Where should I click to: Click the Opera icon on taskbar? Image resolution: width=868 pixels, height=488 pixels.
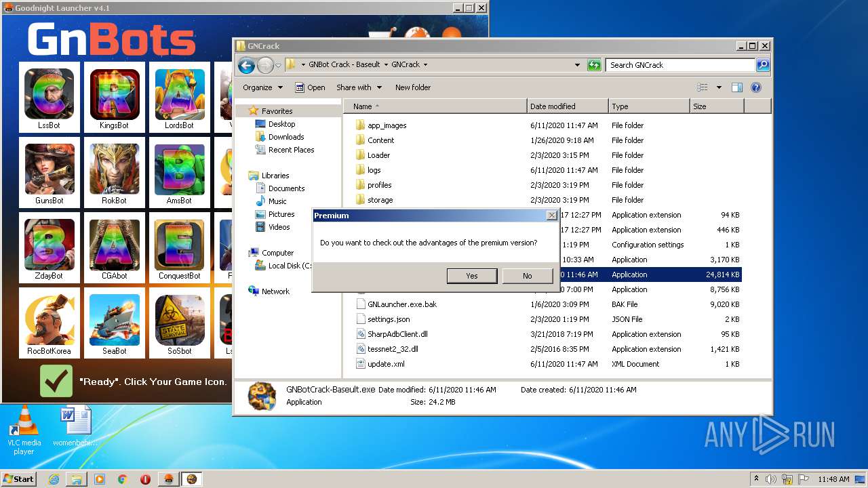pos(145,479)
